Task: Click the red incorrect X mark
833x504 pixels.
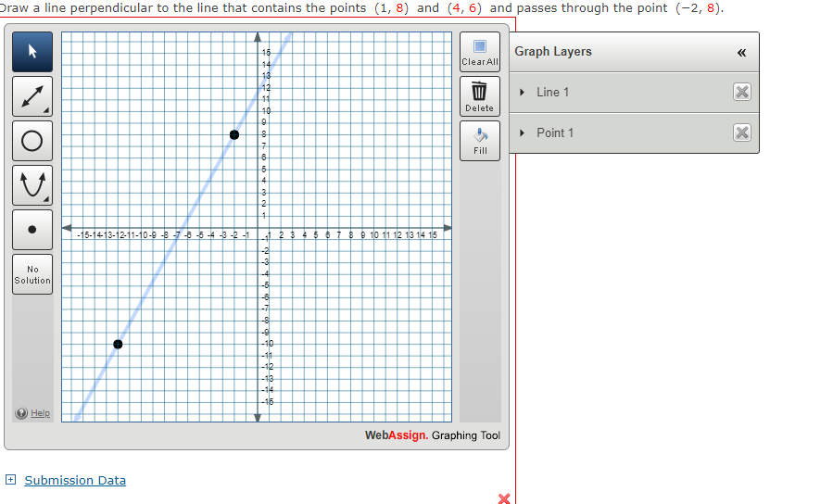Action: click(x=504, y=498)
